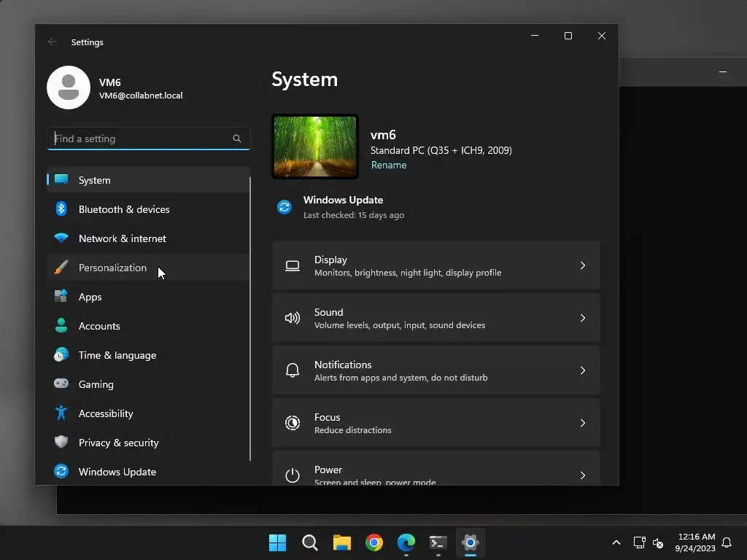The width and height of the screenshot is (747, 560).
Task: Click the back arrow in Settings title bar
Action: (x=53, y=42)
